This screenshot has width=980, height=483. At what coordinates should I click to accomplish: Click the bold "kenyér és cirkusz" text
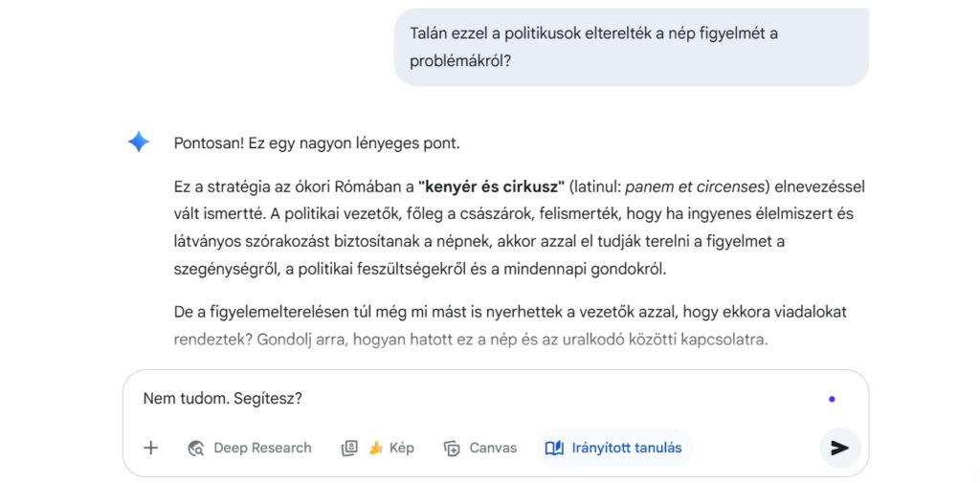[492, 187]
